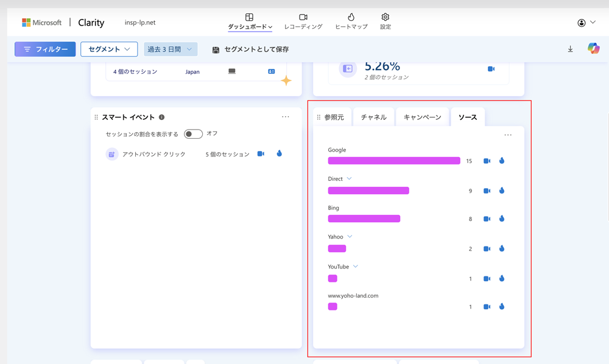
Task: Open heatmap for the Google source
Action: [x=502, y=161]
